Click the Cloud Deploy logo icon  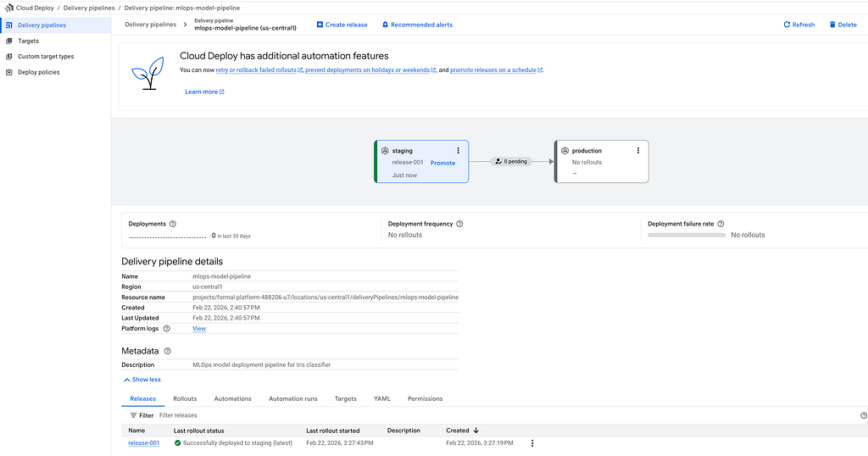point(8,8)
